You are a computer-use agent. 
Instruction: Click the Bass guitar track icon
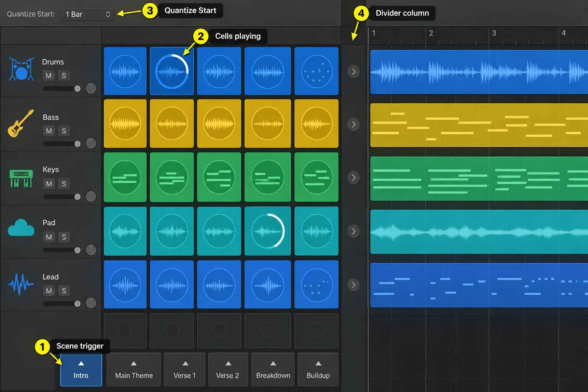pyautogui.click(x=21, y=123)
